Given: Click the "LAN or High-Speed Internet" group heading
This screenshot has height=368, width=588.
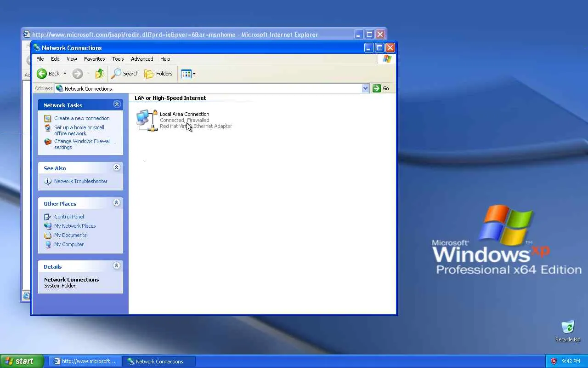Looking at the screenshot, I should [x=170, y=98].
